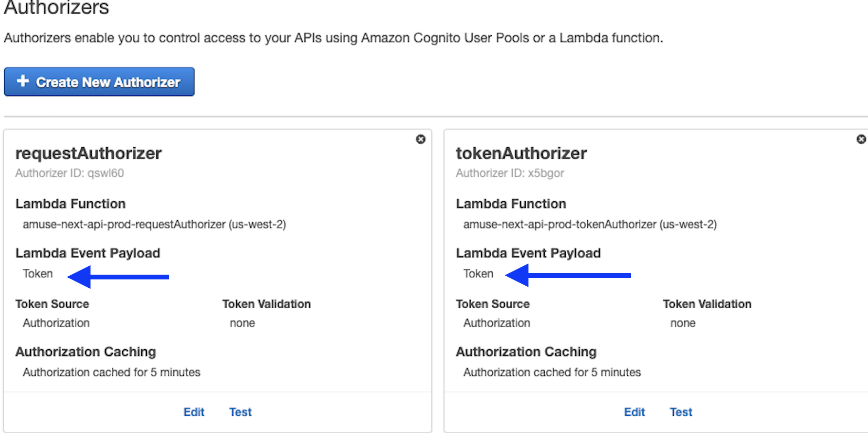Edit the requestAuthorizer
Image resolution: width=868 pixels, height=433 pixels.
tap(194, 412)
